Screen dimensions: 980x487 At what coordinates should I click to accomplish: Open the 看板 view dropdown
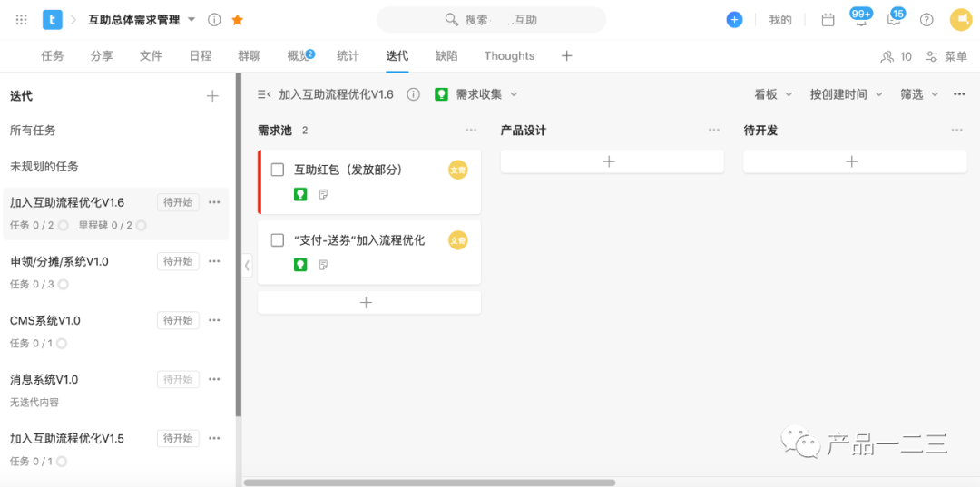773,94
